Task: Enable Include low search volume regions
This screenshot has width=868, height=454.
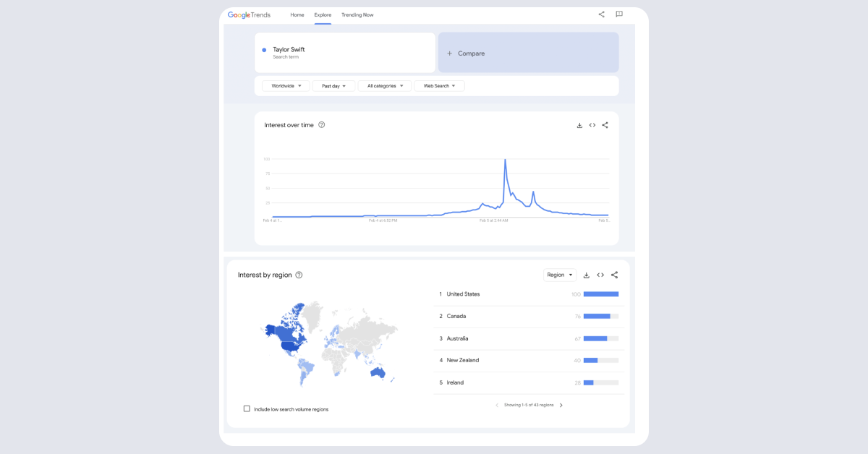Action: pos(247,408)
